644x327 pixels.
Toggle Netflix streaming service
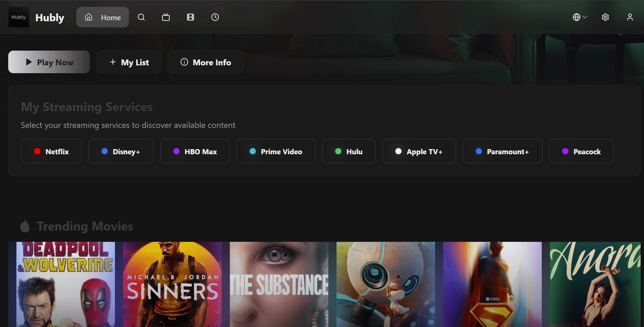51,151
